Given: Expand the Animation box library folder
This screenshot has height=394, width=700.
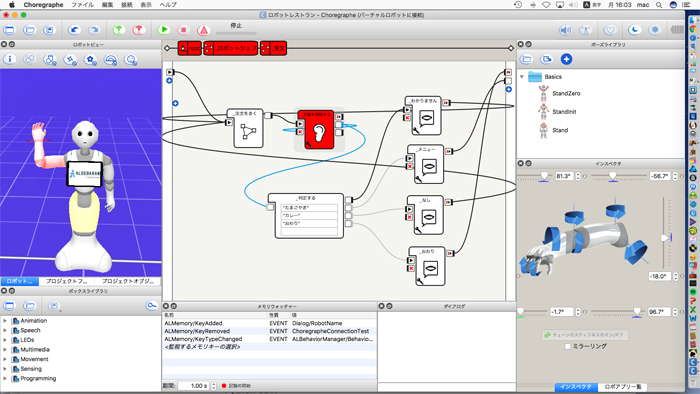Looking at the screenshot, I should pyautogui.click(x=5, y=320).
